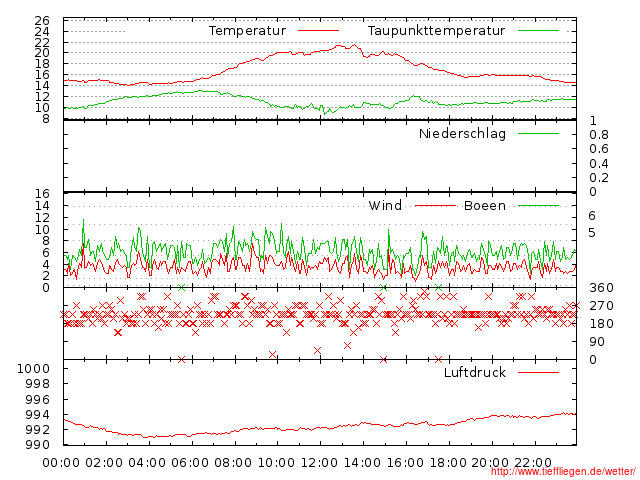Click the green Taupunkttemperatur legend line
This screenshot has height=480, width=640.
click(x=538, y=31)
